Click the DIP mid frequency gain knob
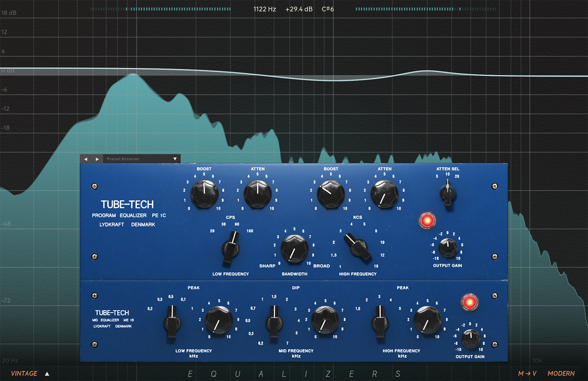The image size is (588, 381). click(325, 320)
